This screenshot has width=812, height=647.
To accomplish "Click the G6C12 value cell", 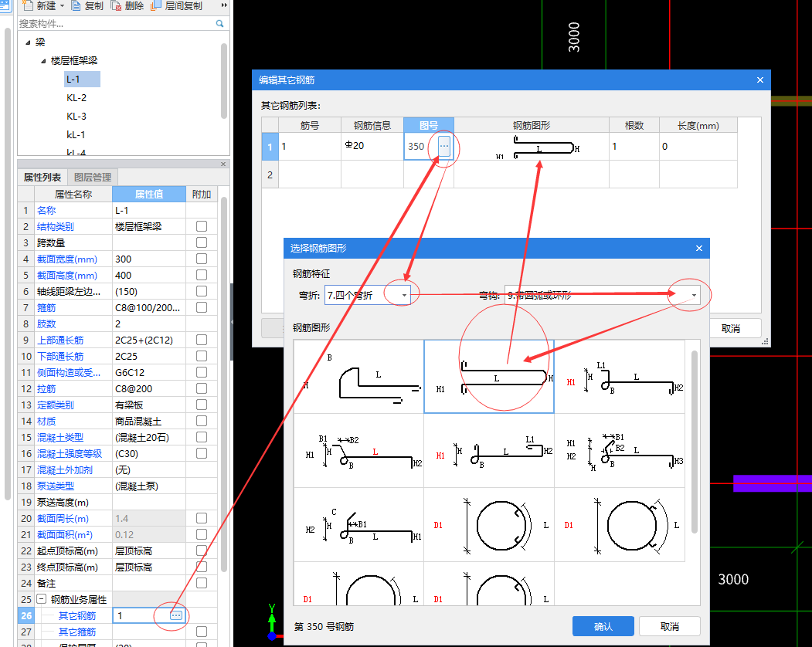I will 148,372.
